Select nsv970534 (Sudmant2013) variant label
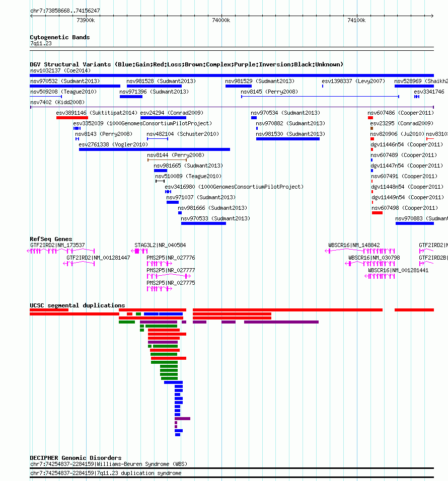The width and height of the screenshot is (448, 481). (285, 113)
